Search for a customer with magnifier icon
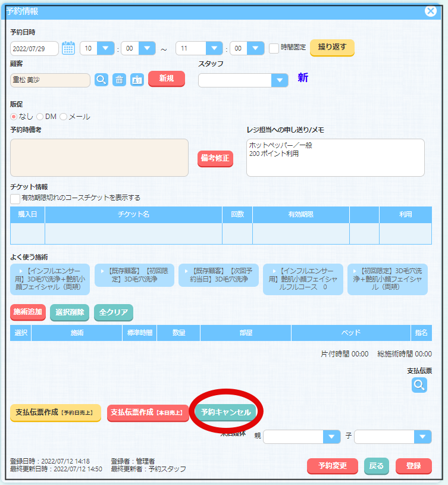The width and height of the screenshot is (448, 485). [102, 80]
